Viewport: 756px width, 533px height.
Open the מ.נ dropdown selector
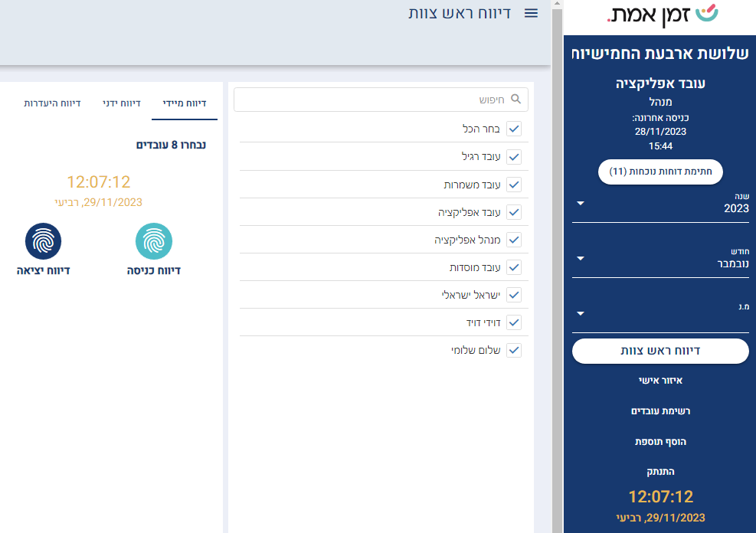coord(659,314)
